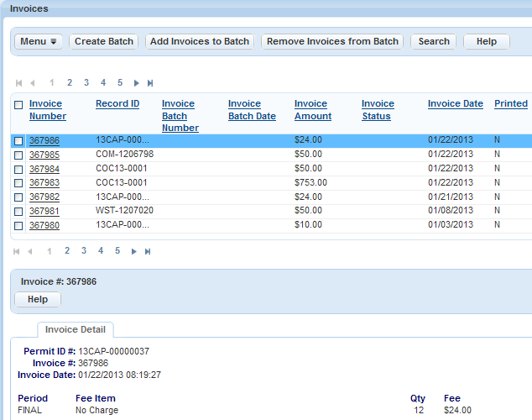Jump to last page in bottom pager
This screenshot has width=532, height=420.
click(150, 251)
